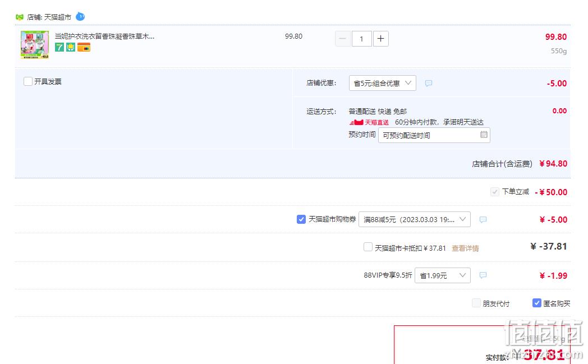Click the 550g weight text
This screenshot has width=588, height=364.
(559, 51)
